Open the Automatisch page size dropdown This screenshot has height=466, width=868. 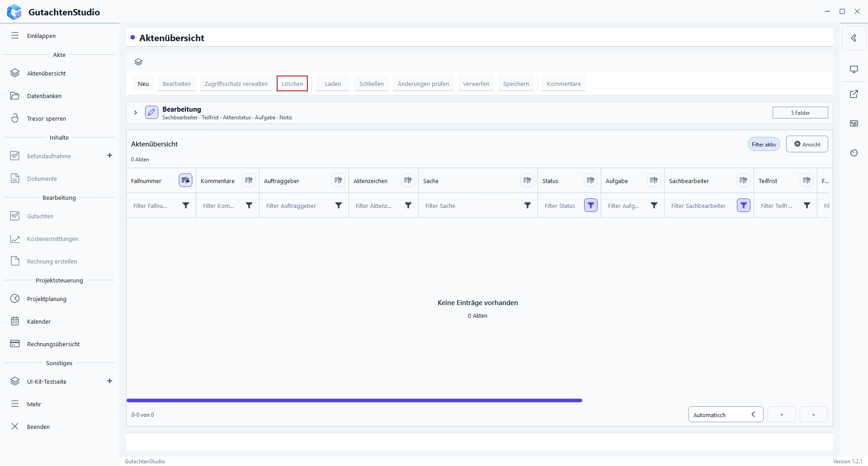point(726,414)
